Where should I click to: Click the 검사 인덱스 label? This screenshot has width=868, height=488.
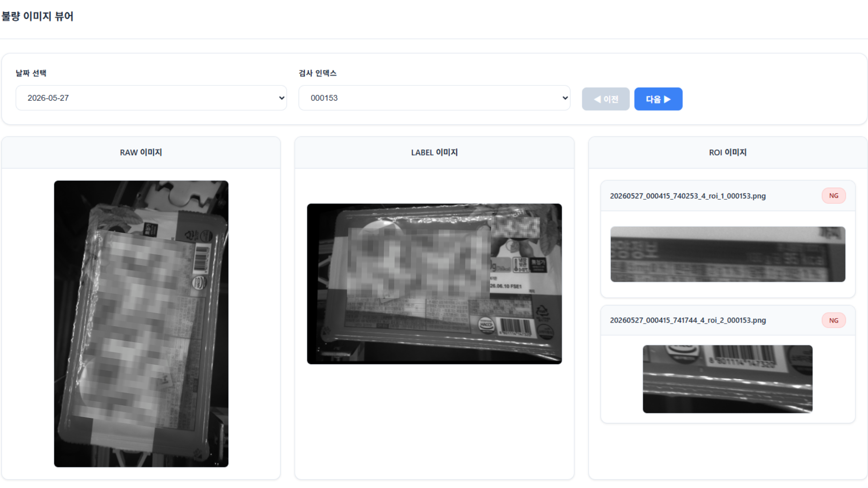click(318, 73)
